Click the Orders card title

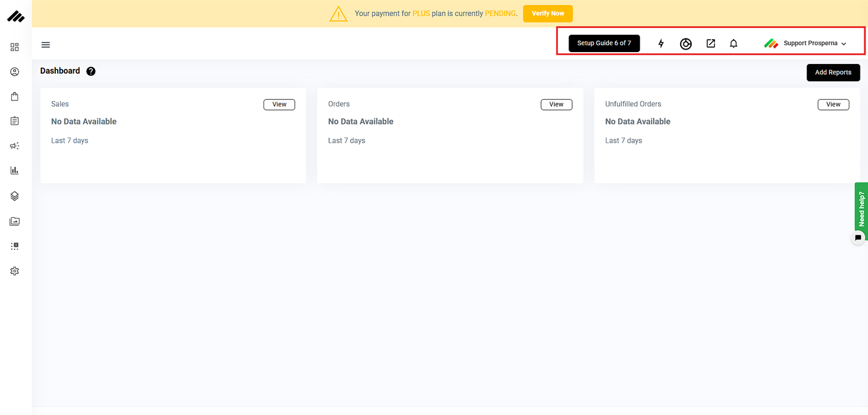pyautogui.click(x=339, y=104)
